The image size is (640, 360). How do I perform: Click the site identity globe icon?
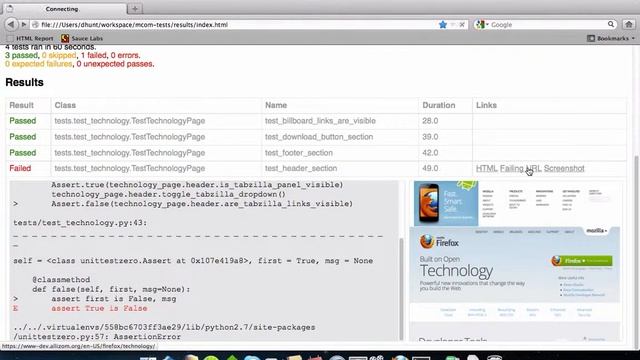[36, 25]
